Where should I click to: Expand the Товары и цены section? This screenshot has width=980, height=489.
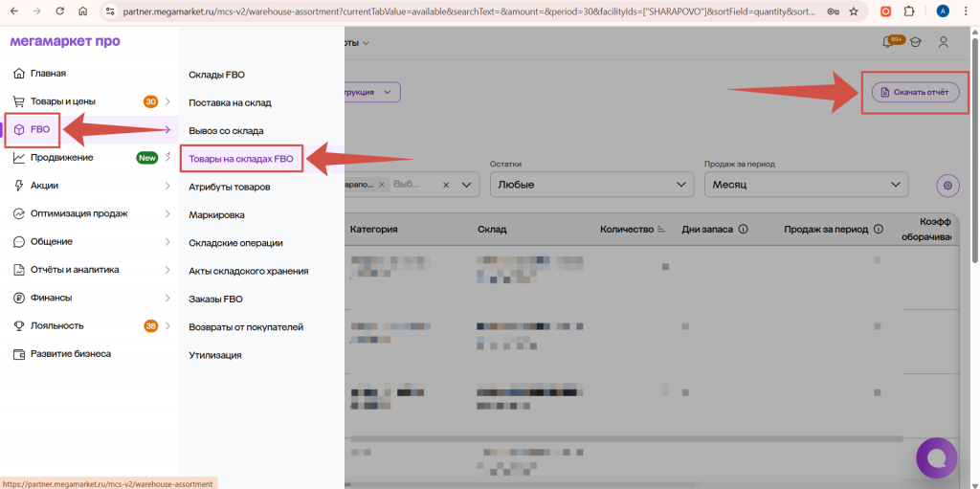167,101
